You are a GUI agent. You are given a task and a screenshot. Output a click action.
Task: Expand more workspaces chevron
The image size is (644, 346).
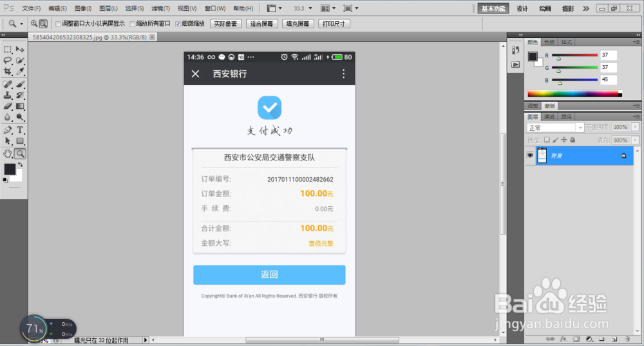coord(585,8)
